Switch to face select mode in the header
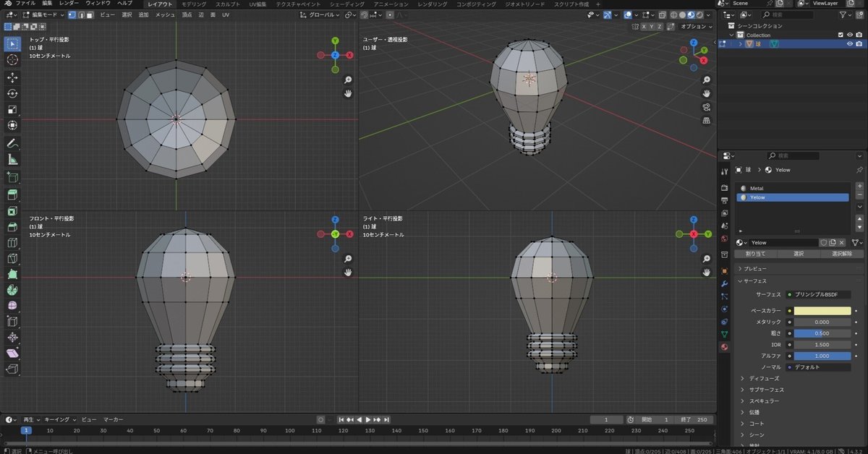The image size is (868, 454). tap(89, 14)
